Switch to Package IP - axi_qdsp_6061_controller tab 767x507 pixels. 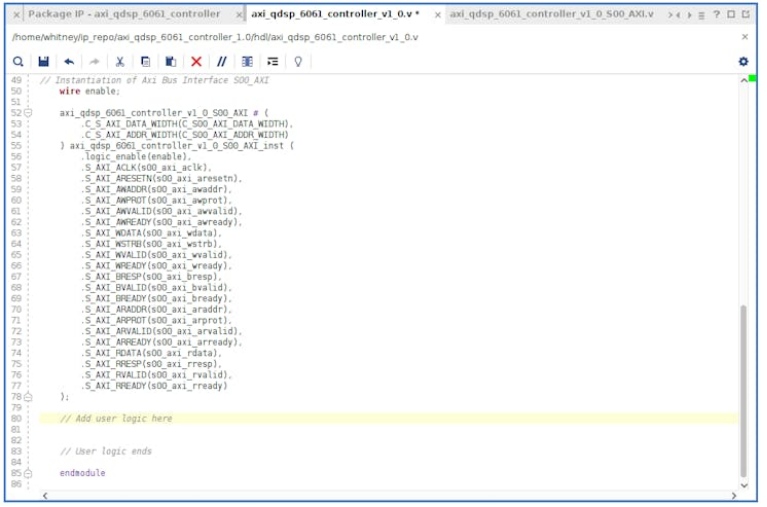(123, 14)
